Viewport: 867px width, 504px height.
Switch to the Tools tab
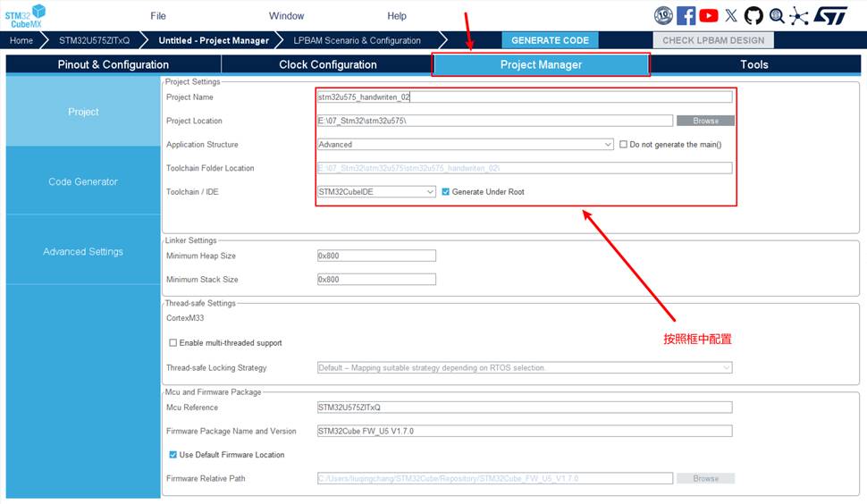(x=754, y=64)
